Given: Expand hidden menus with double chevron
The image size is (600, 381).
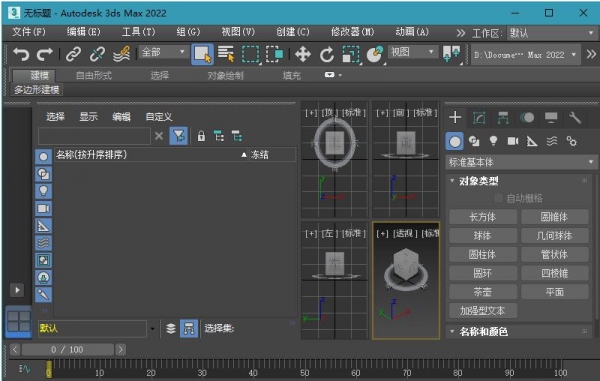Looking at the screenshot, I should pos(461,33).
